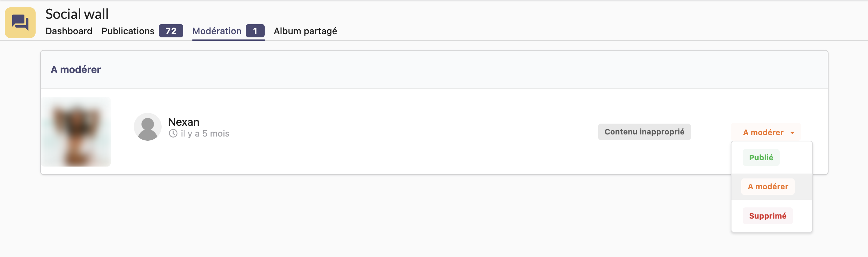Viewport: 868px width, 257px height.
Task: Click the Nexan author name
Action: [x=184, y=122]
